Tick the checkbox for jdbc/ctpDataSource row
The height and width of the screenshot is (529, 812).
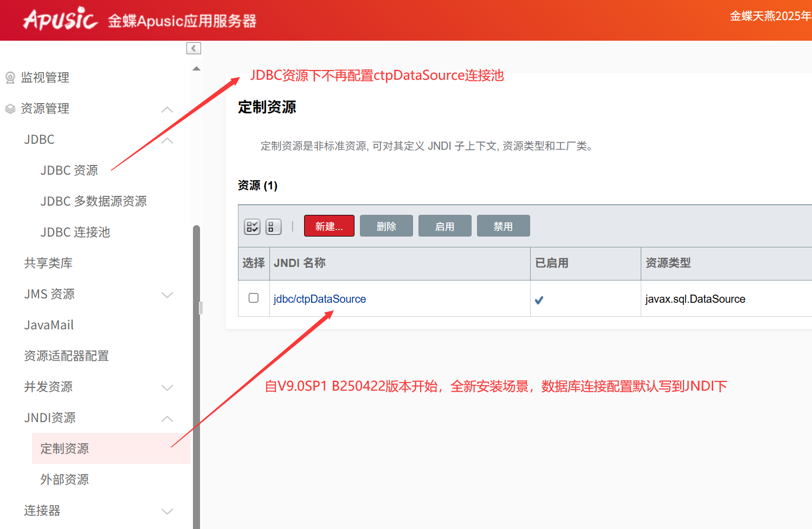coord(253,298)
